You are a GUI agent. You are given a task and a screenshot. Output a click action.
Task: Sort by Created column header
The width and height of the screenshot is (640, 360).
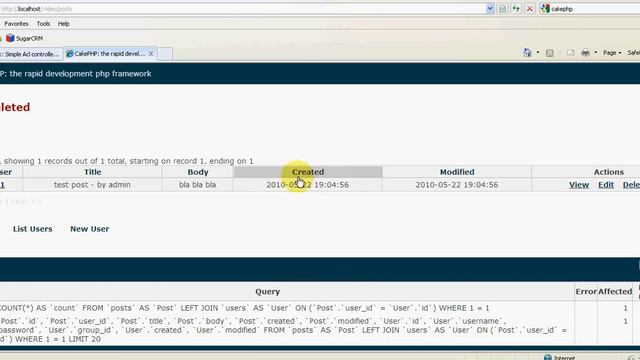(308, 172)
